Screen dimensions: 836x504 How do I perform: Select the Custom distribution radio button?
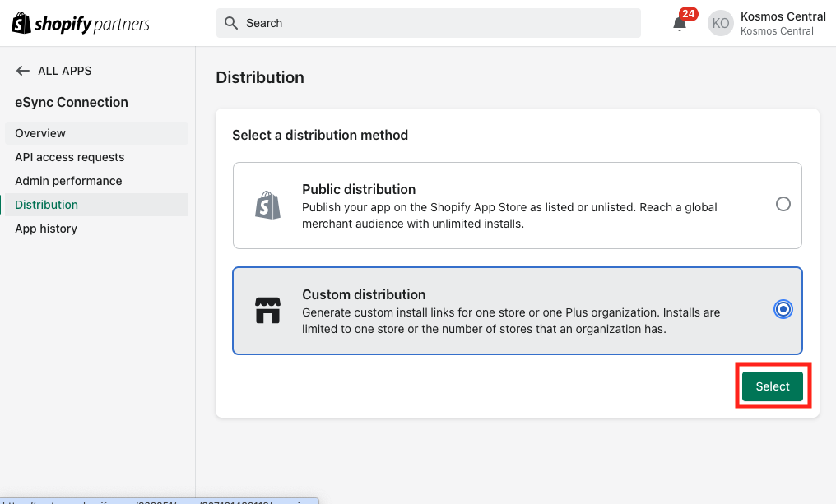tap(783, 309)
